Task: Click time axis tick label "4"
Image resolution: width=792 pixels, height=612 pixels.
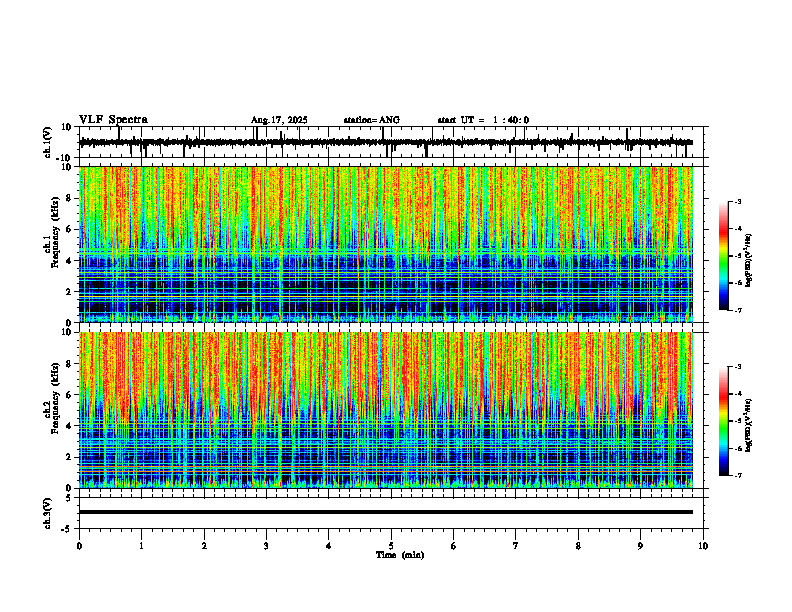Action: [x=329, y=546]
